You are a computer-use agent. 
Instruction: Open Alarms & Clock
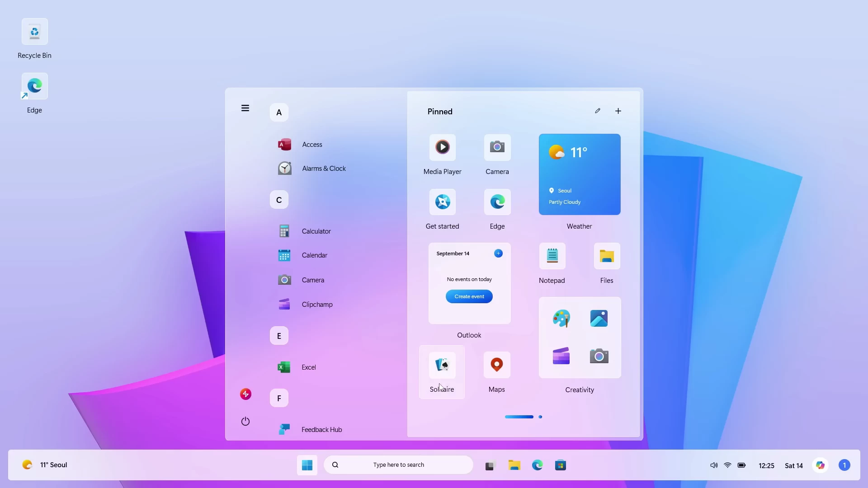(323, 168)
